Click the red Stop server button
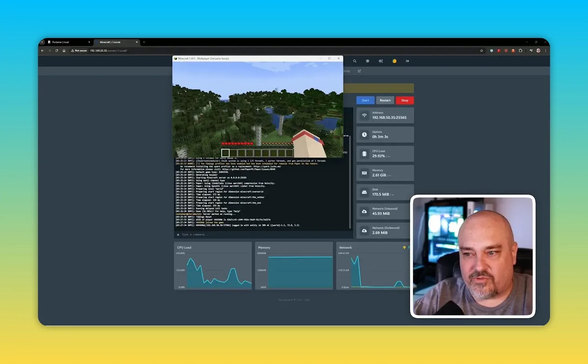 [405, 100]
